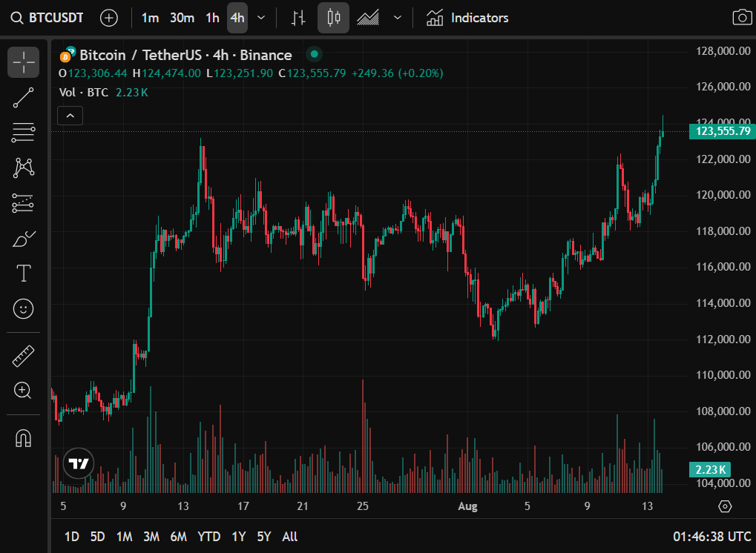Toggle the candlestick chart style
This screenshot has height=553, width=756.
334,18
